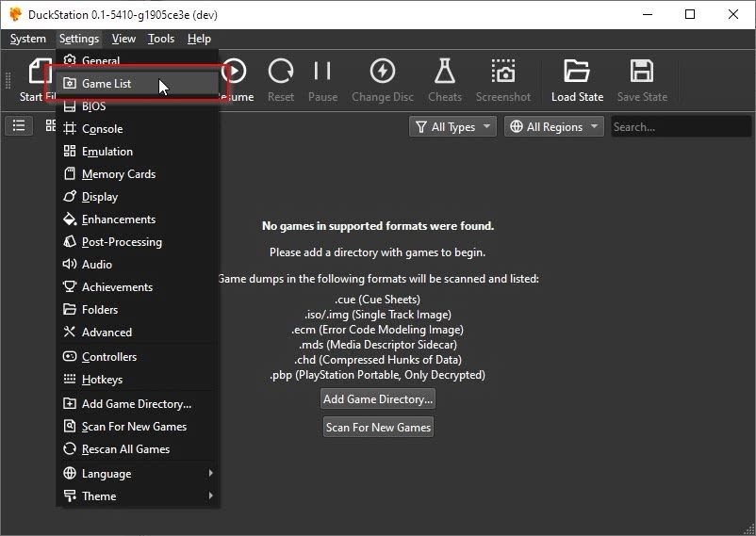The height and width of the screenshot is (536, 756).
Task: Open Folders settings entry
Action: (138, 310)
